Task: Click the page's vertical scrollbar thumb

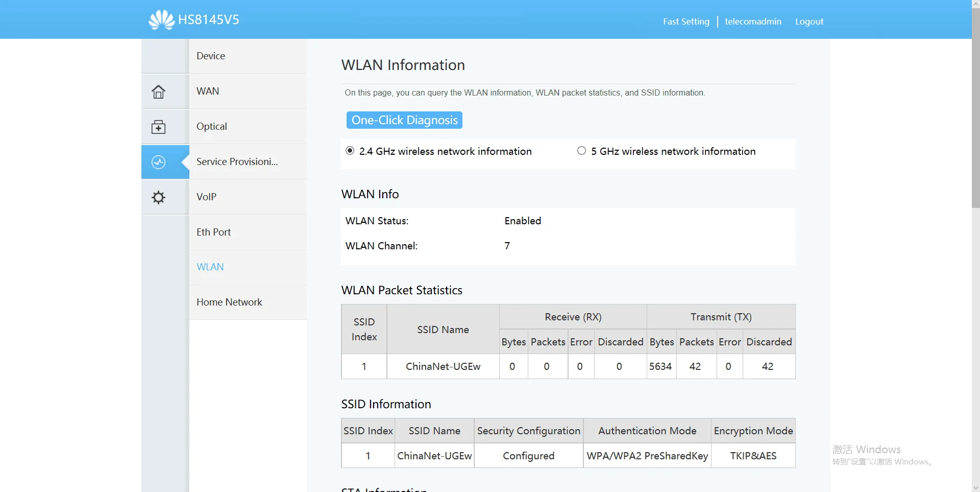Action: (975, 107)
